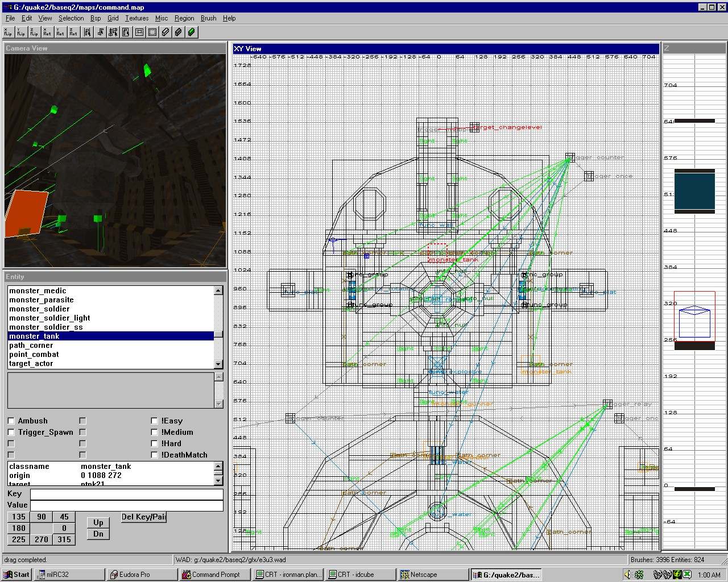This screenshot has width=728, height=582.
Task: Click the Z Rot rotate icon
Action: [x=73, y=32]
